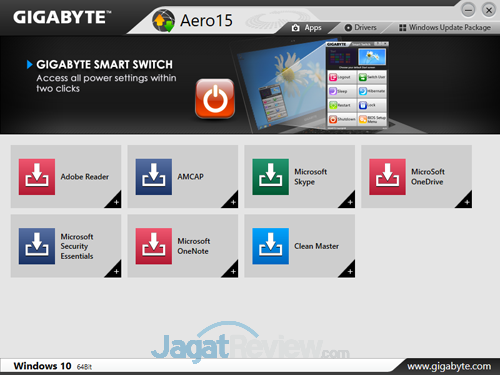Expand the plus corner on Microsoft OneNote tile
Screen dimensions: 500x375
coord(232,271)
